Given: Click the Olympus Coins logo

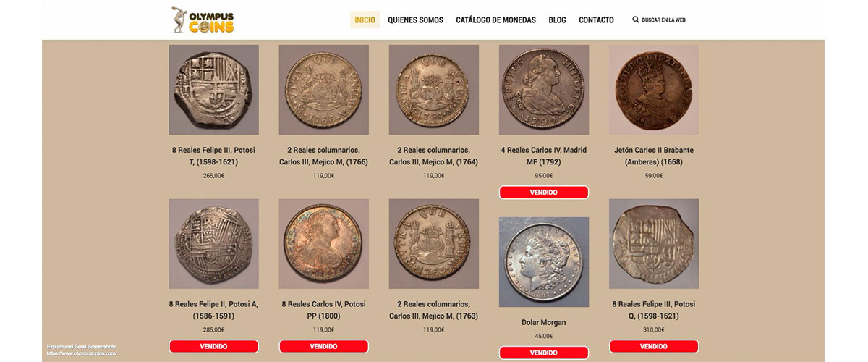Looking at the screenshot, I should coord(203,20).
